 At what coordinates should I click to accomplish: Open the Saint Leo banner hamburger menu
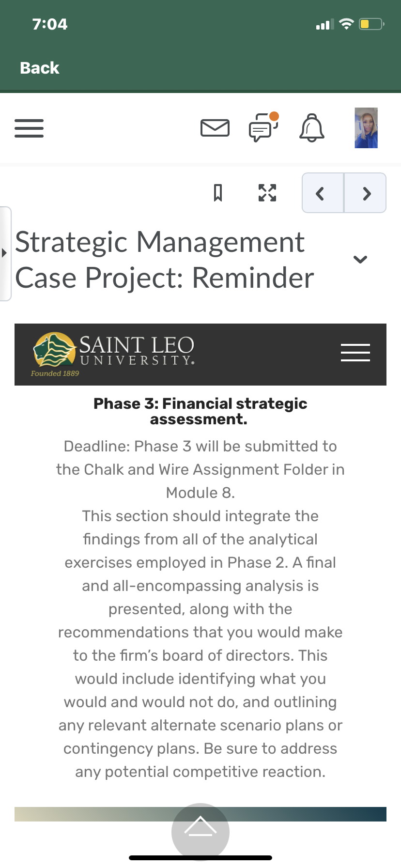tap(355, 353)
